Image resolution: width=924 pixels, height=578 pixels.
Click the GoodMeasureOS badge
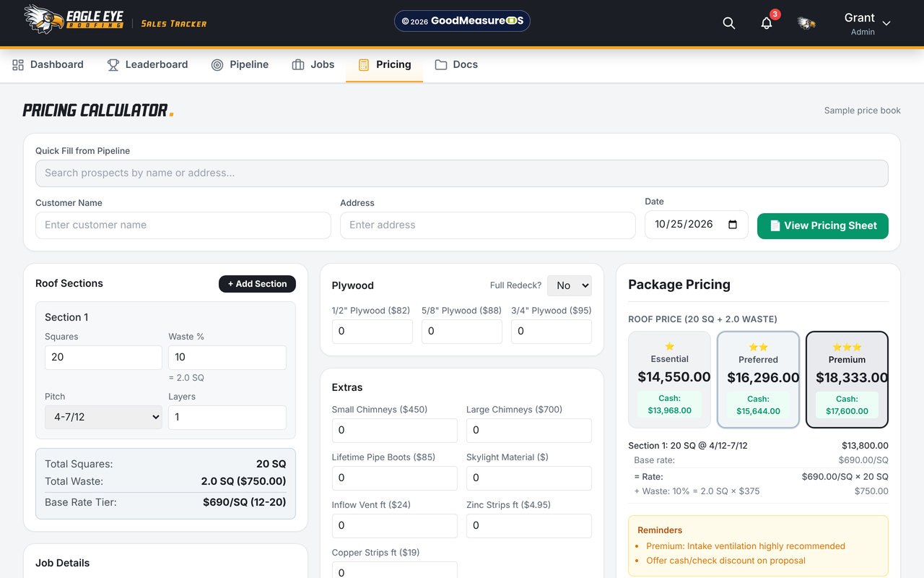click(x=462, y=21)
